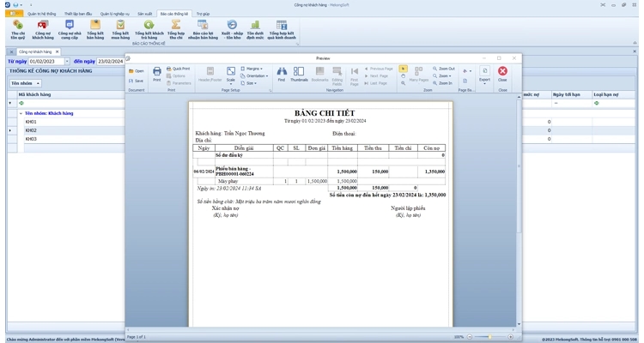644x343 pixels.
Task: Click Zoom In in the Zoom group
Action: coord(444,82)
